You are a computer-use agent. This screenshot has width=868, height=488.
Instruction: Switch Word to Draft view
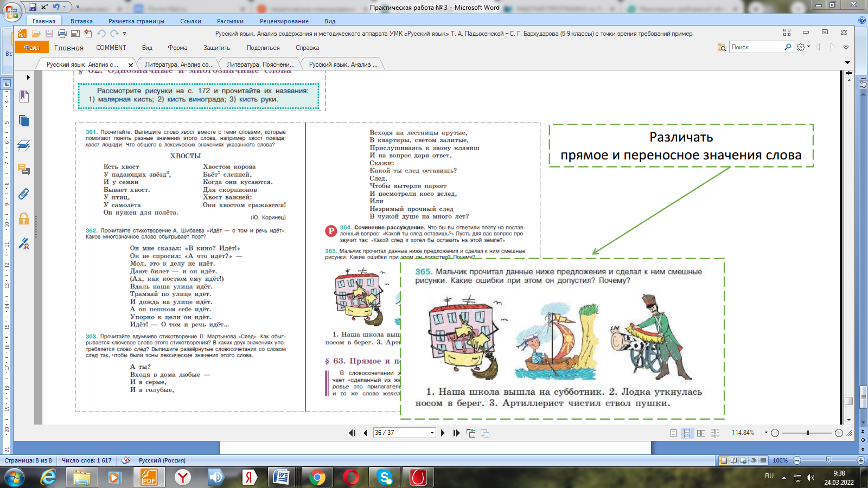[x=763, y=460]
